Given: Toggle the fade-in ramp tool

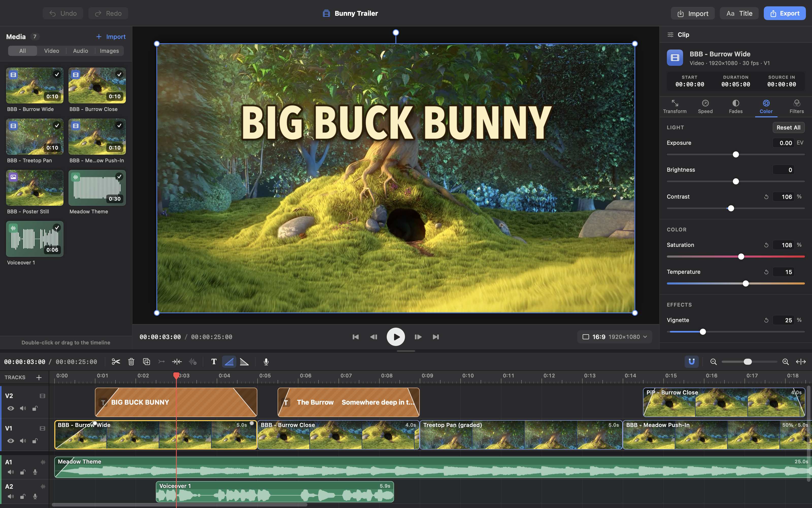Looking at the screenshot, I should (x=229, y=361).
